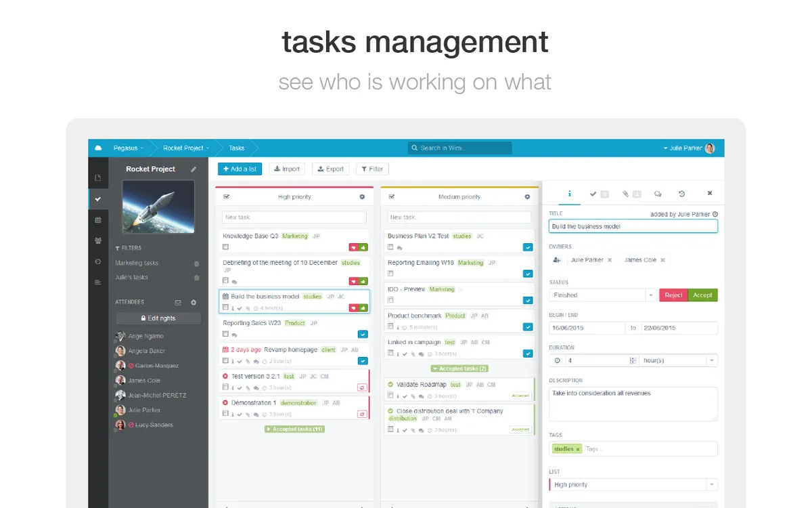This screenshot has width=812, height=508.
Task: Check the Knowledge Base Q3 task checkbox
Action: point(226,247)
